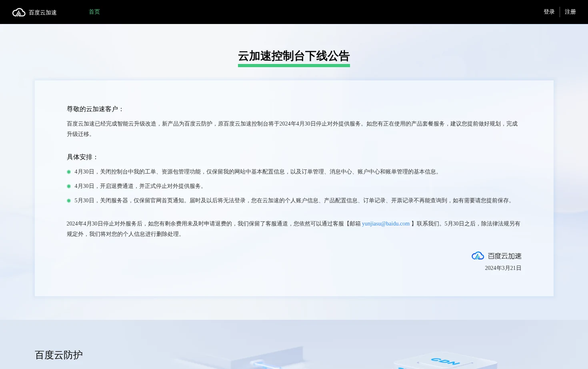Click the green bullet before 开启退费通道
Viewport: 588px width, 369px height.
69,186
